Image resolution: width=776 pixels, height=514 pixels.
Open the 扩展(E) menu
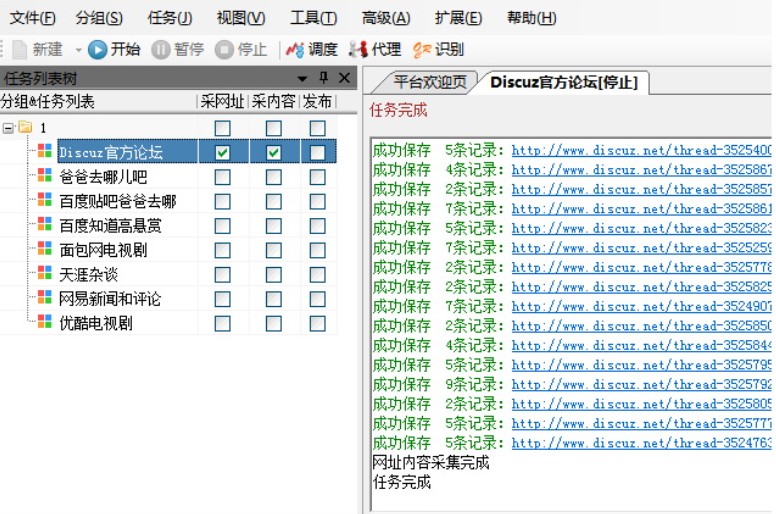(x=458, y=18)
